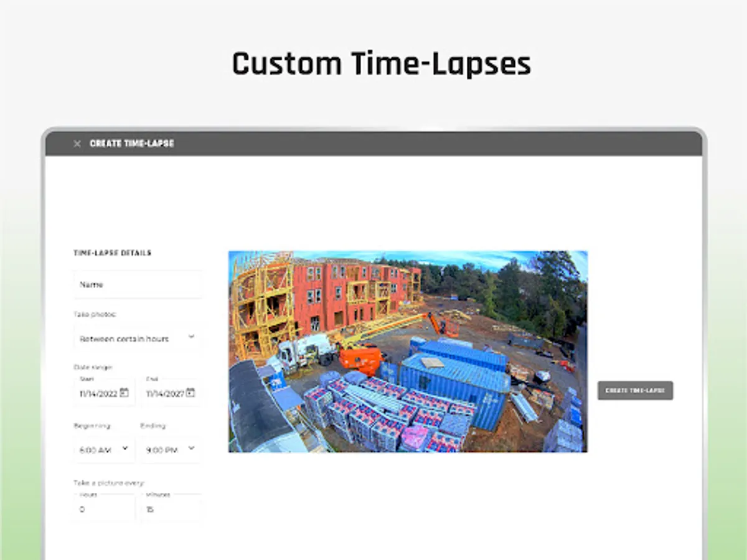Click the Create Time-Lapse button

(636, 391)
